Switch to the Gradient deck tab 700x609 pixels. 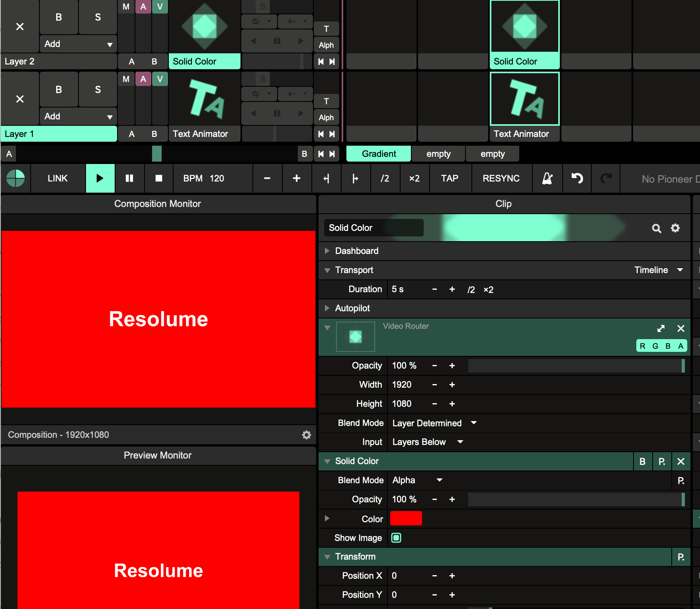[x=378, y=154]
